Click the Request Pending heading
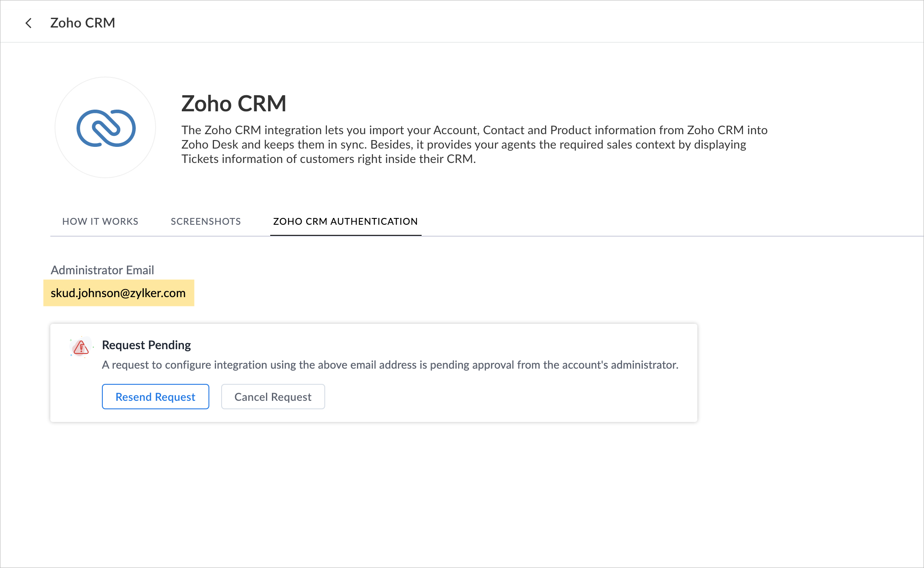 click(146, 345)
